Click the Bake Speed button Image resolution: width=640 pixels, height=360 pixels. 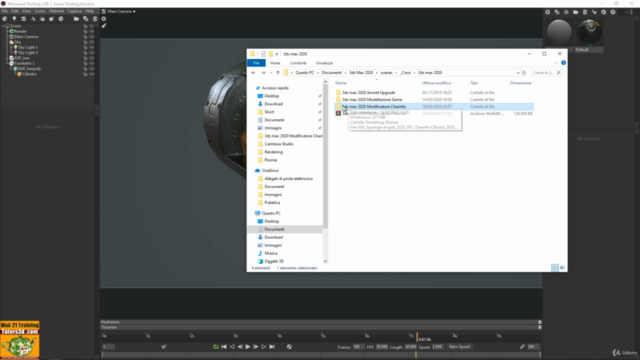460,347
